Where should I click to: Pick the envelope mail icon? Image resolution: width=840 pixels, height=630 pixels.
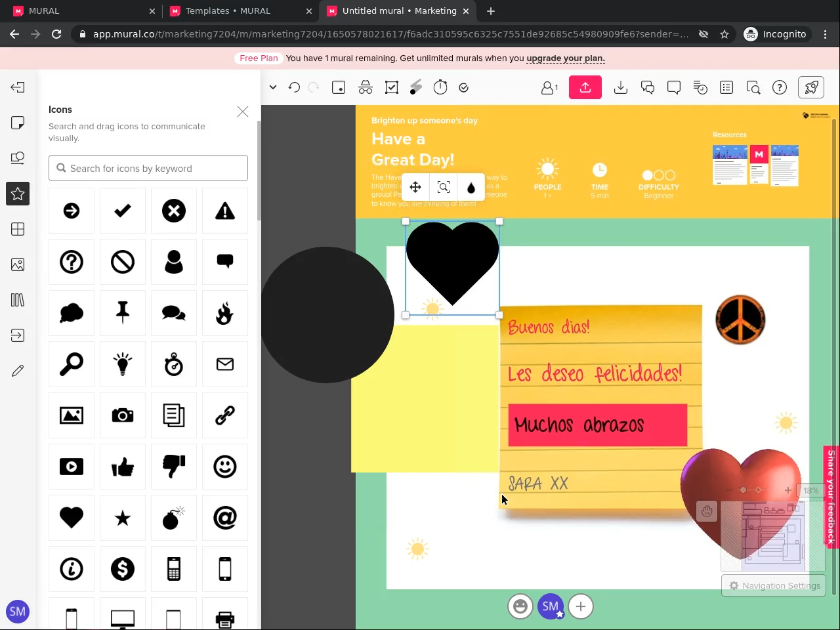coord(225,364)
